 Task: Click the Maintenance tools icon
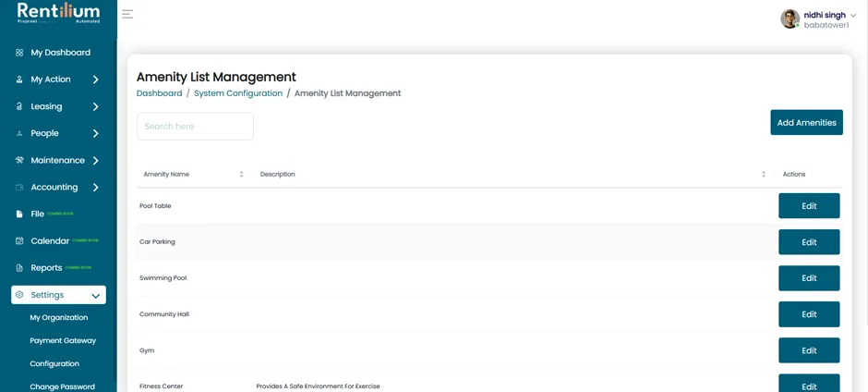pyautogui.click(x=19, y=160)
